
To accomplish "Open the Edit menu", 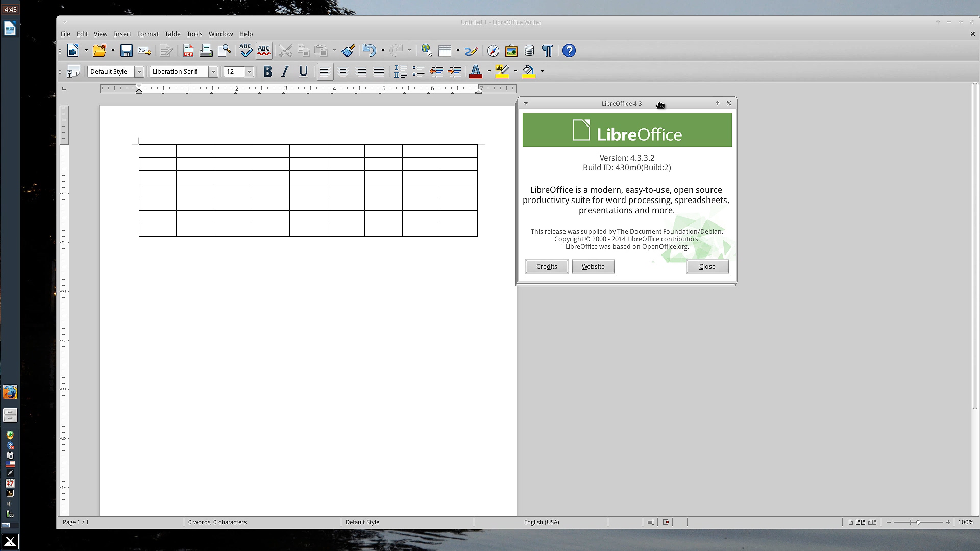I will [x=82, y=34].
